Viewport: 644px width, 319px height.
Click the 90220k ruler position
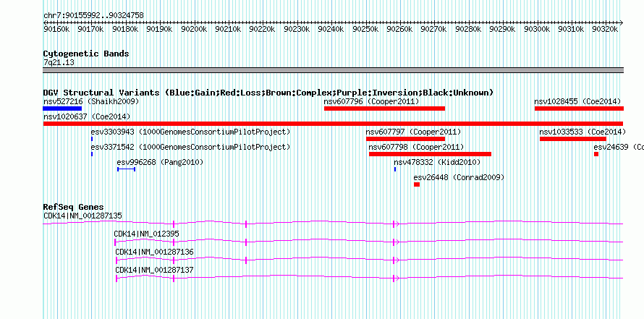coord(263,29)
